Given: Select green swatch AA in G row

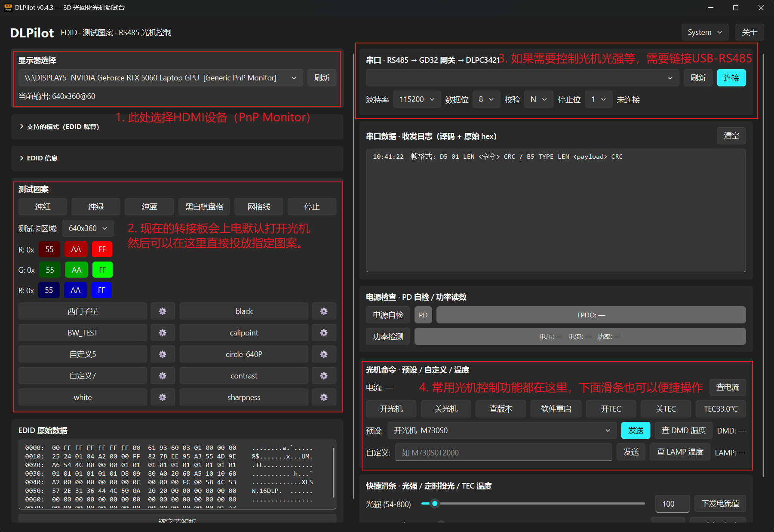Looking at the screenshot, I should point(77,270).
